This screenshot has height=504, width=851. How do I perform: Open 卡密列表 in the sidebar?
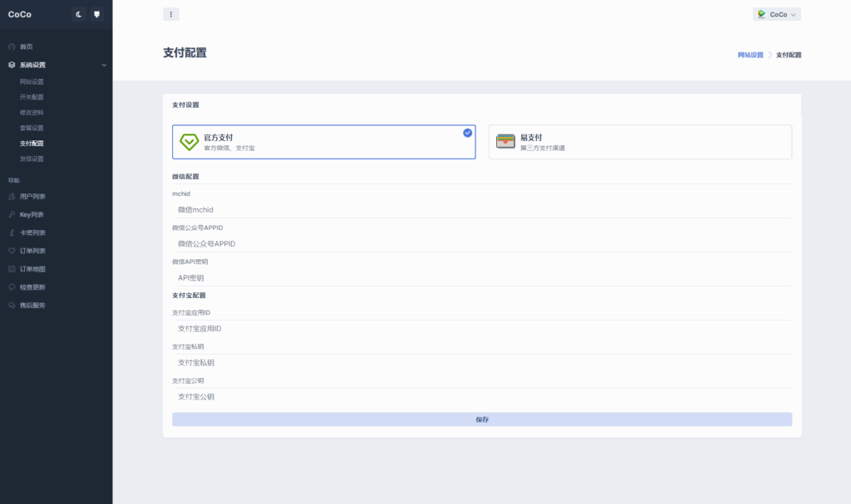[x=32, y=232]
